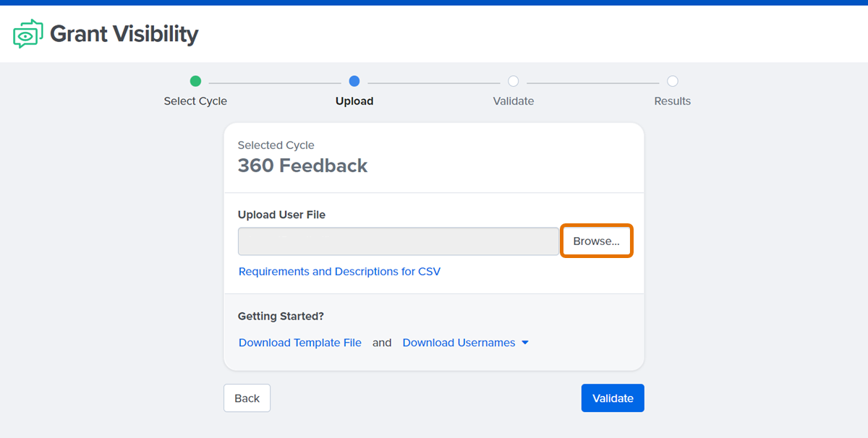
Task: Select the Validate step circle
Action: [x=514, y=82]
